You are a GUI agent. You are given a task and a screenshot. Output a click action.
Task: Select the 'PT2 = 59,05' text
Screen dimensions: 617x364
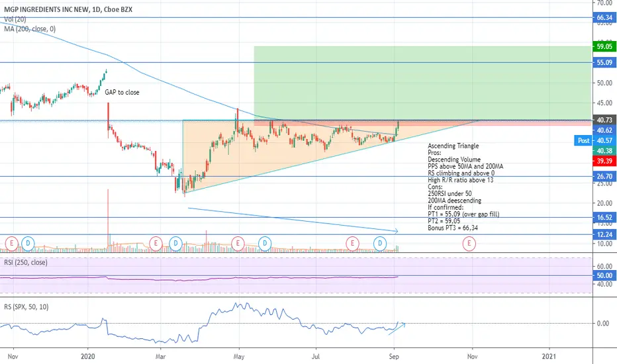[444, 221]
